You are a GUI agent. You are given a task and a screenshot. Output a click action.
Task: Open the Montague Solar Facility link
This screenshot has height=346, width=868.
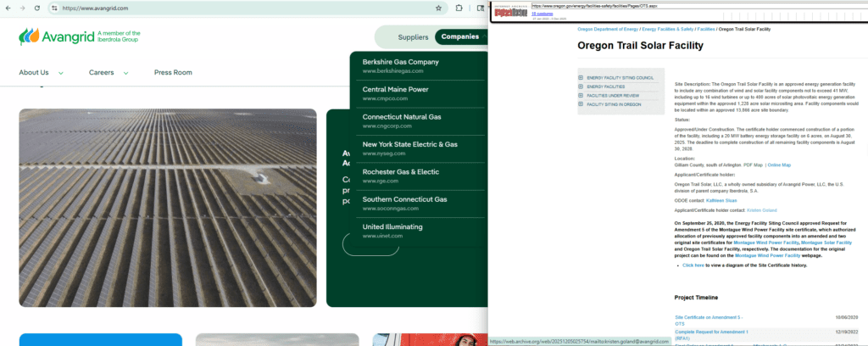click(826, 243)
